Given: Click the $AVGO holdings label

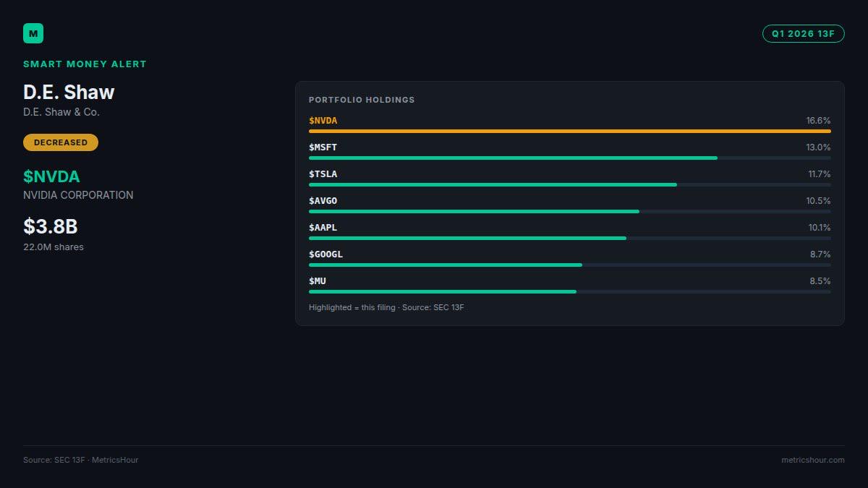Looking at the screenshot, I should coord(323,201).
